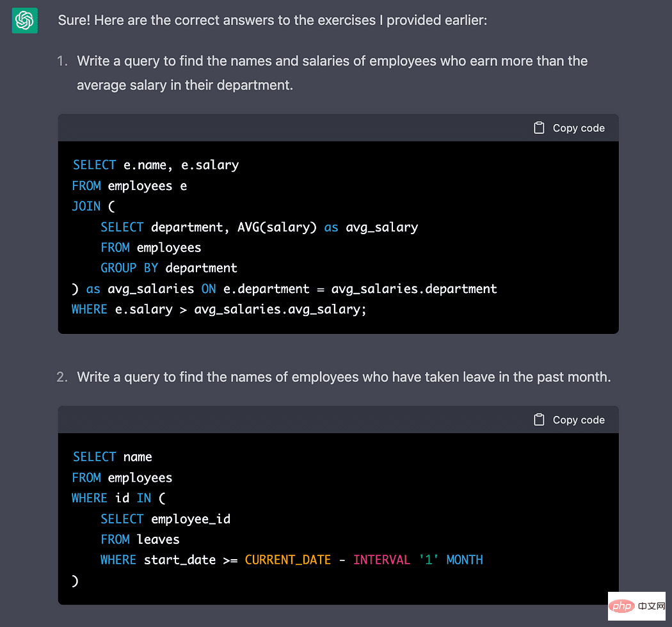Click the 'GROUP BY department' line

pos(169,268)
